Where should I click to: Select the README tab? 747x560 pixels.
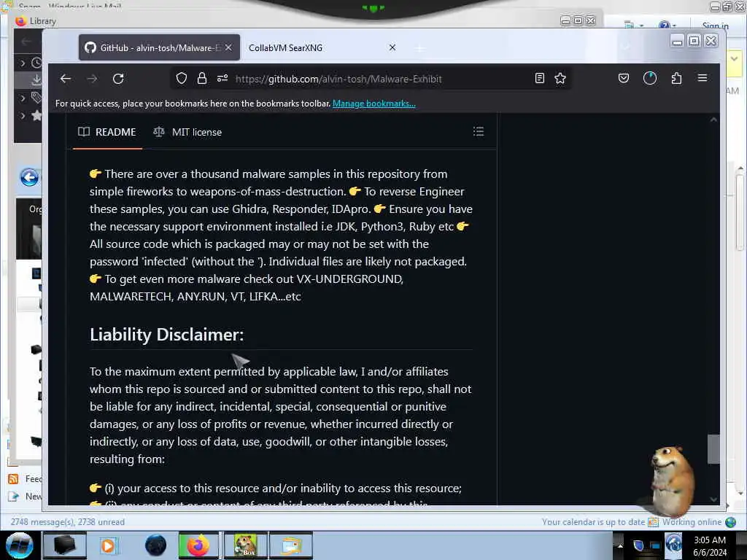click(107, 132)
